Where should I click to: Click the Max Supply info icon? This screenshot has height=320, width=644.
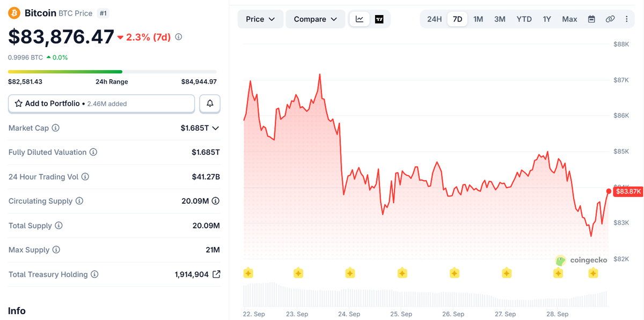56,250
